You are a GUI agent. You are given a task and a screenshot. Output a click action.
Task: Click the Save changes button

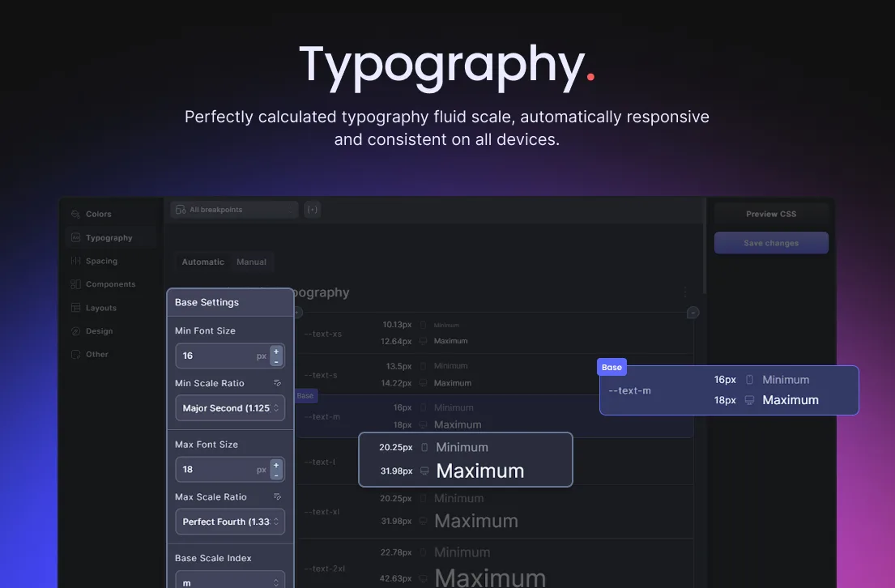(x=771, y=243)
